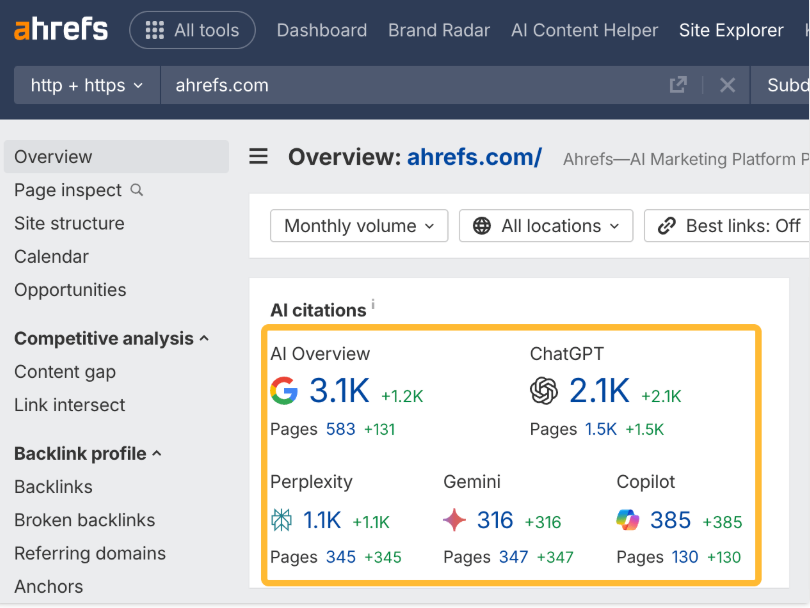Toggle the sidebar hamburger menu icon
The width and height of the screenshot is (810, 608).
tap(259, 157)
